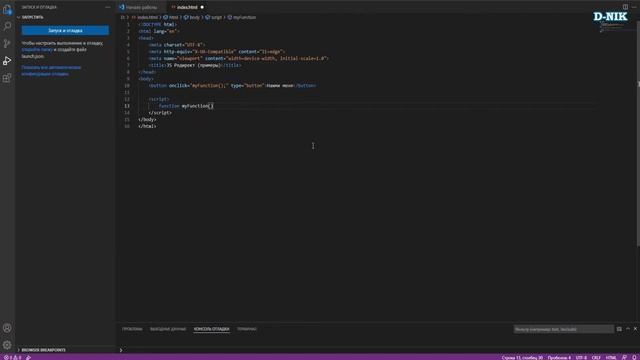Screen dimensions: 640x360
Task: Select the index.html editor tab
Action: (x=187, y=7)
